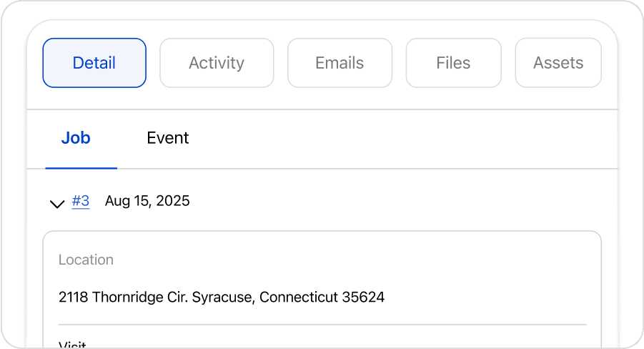
Task: Show the Emails tab
Action: 340,63
